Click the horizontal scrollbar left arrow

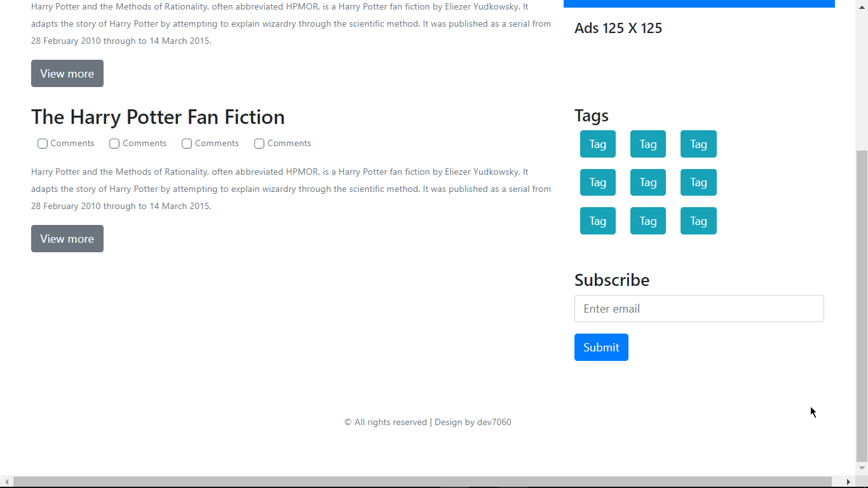coord(6,482)
